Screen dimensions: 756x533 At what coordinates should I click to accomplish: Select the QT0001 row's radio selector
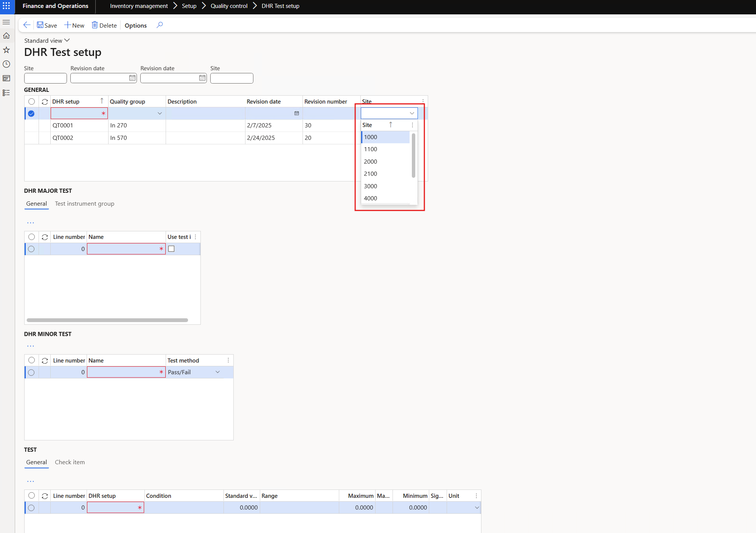point(31,126)
